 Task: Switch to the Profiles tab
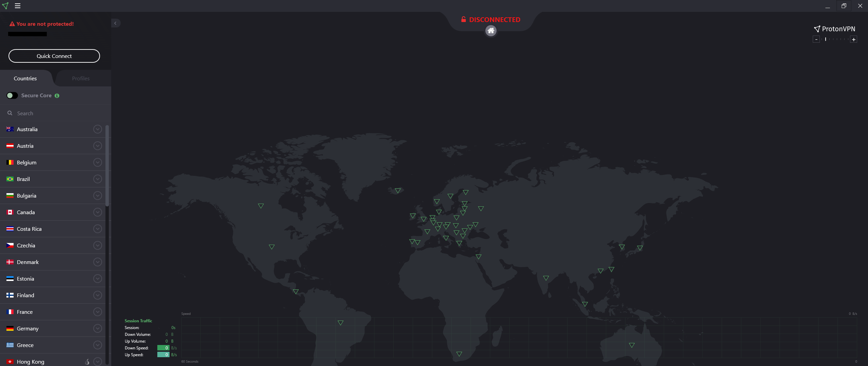(80, 78)
